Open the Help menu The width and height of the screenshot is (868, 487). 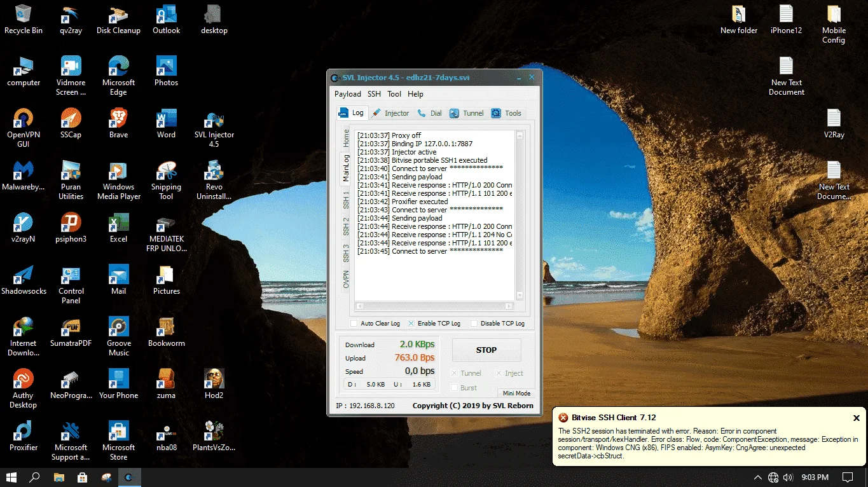click(415, 94)
